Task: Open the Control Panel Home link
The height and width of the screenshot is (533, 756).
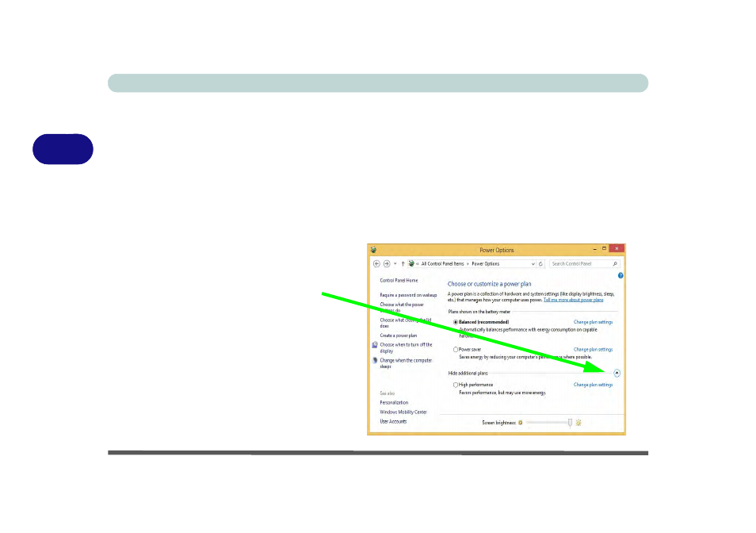Action: pos(399,280)
